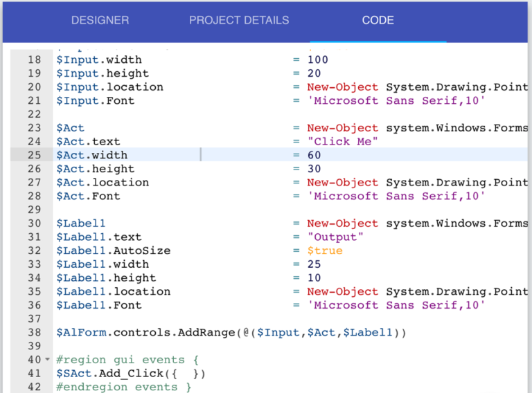Image resolution: width=532 pixels, height=393 pixels.
Task: Open the PROJECT DETAILS tab
Action: tap(239, 20)
